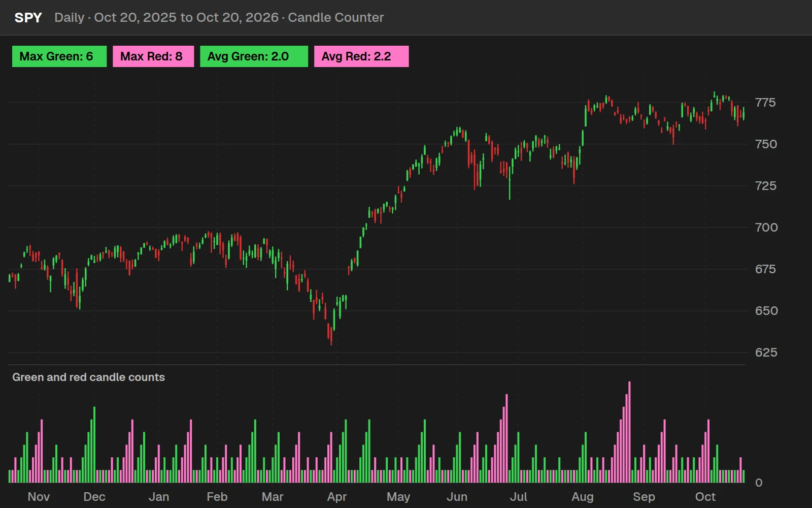Select the Max Red: 8 badge
Image resolution: width=812 pixels, height=508 pixels.
pos(153,56)
